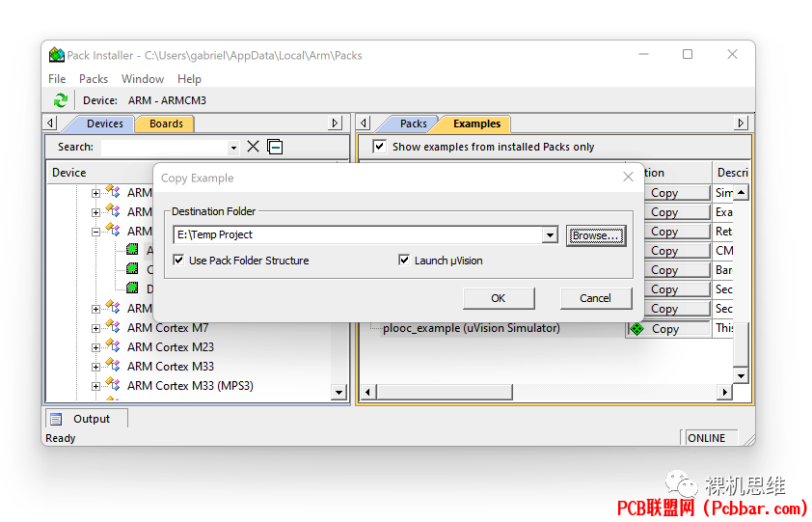Clear the device search with X icon

(253, 147)
